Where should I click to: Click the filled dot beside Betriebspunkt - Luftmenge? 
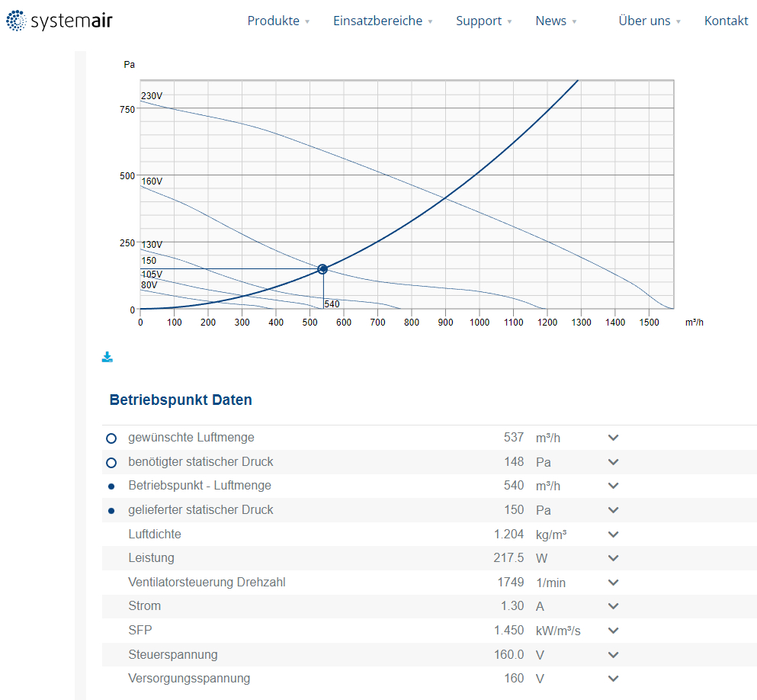point(111,486)
